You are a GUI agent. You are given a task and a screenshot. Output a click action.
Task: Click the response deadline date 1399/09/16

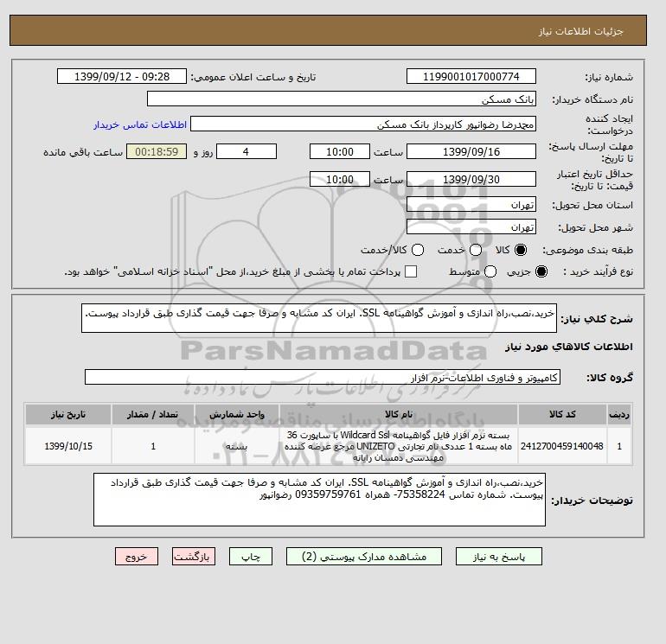(x=471, y=151)
